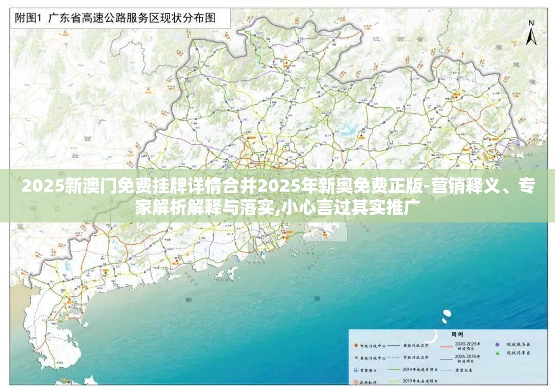Click the legend label 运输机场

click(x=368, y=382)
